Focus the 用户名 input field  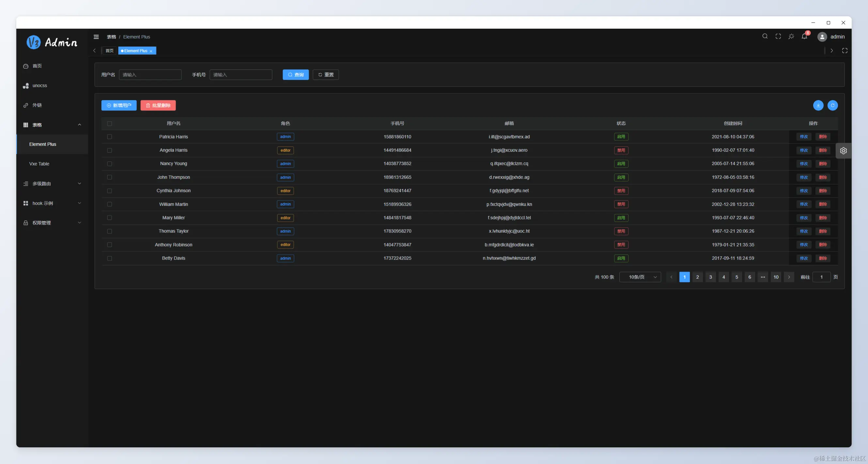(x=150, y=74)
